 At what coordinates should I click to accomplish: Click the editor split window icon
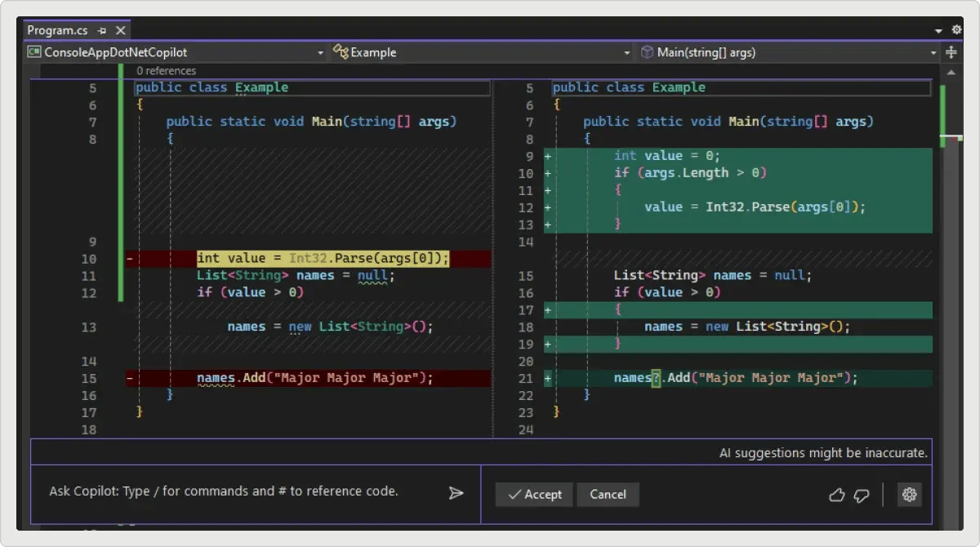click(951, 52)
